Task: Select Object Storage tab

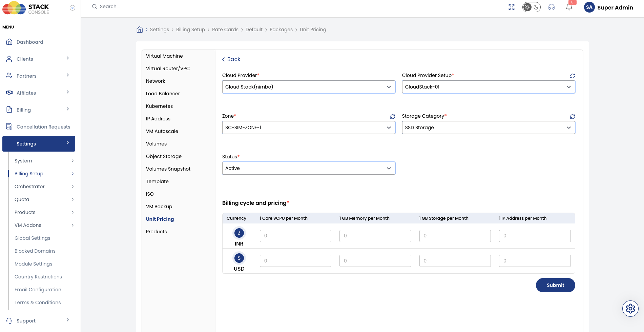Action: pyautogui.click(x=164, y=156)
